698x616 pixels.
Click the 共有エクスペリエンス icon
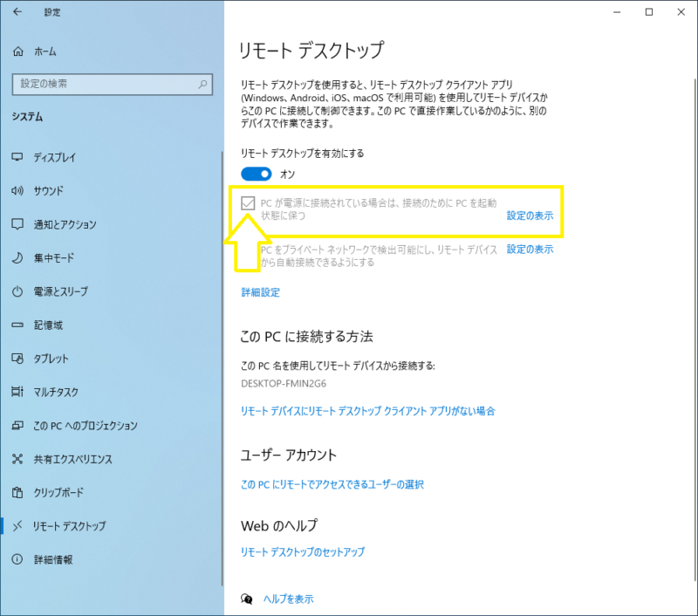point(17,459)
